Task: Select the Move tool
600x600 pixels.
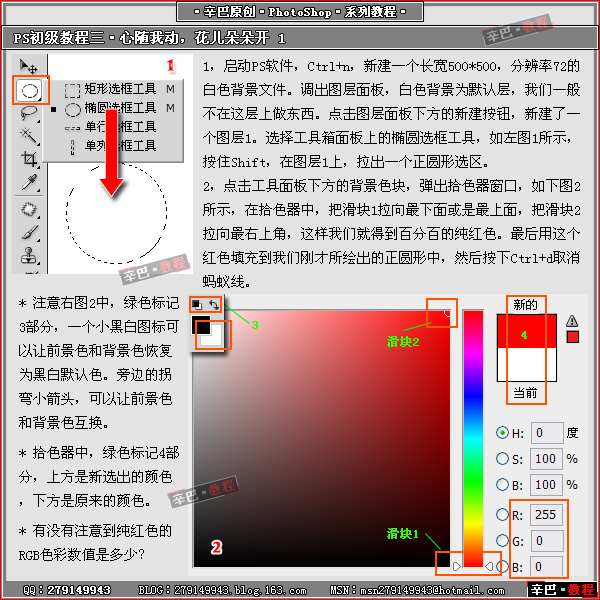Action: click(29, 67)
